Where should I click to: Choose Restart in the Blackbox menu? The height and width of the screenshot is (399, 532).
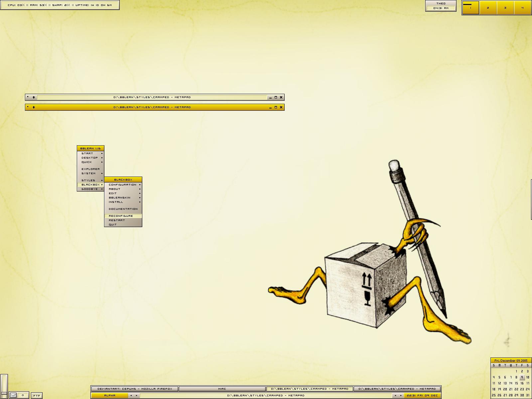pos(123,220)
